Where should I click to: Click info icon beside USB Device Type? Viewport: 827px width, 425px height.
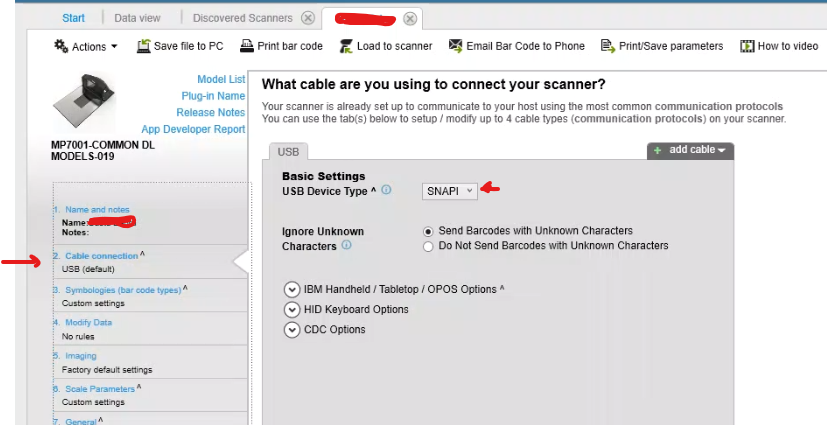coord(386,190)
